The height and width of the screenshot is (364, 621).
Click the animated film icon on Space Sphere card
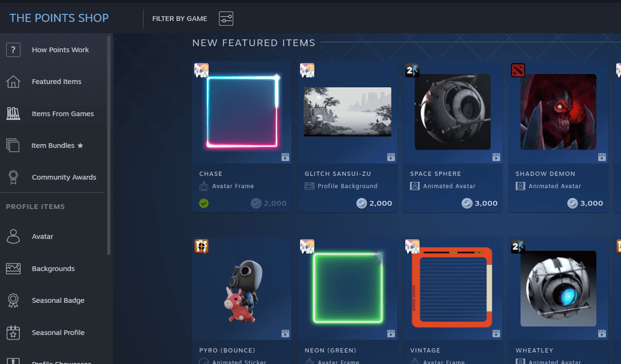[496, 157]
